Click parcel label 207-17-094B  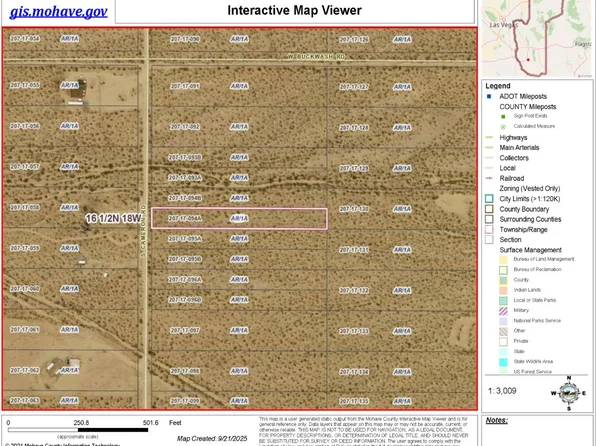(185, 198)
